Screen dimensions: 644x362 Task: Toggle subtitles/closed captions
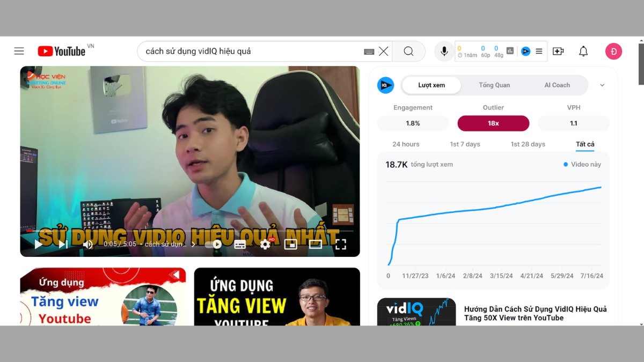[240, 245]
